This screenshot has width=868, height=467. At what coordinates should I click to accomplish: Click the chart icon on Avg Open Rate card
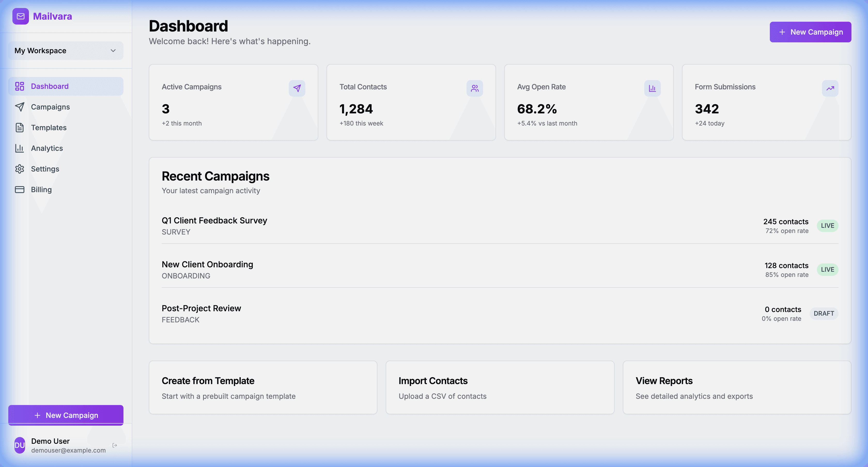[x=652, y=88]
